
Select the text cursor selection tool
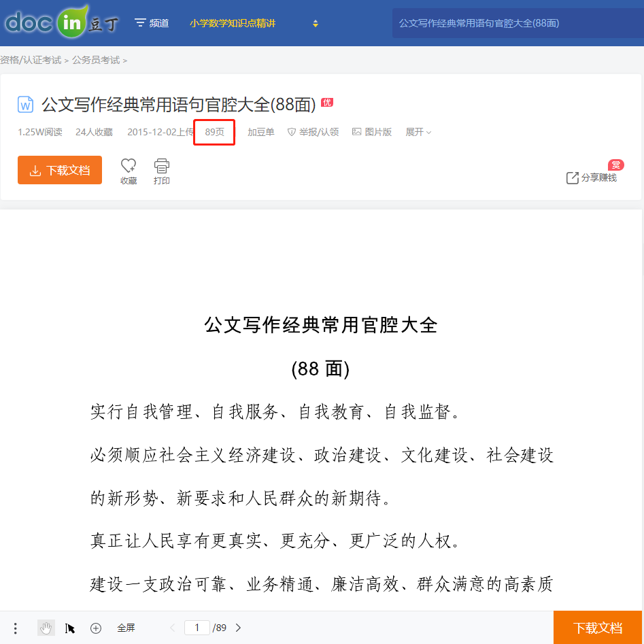tap(70, 628)
